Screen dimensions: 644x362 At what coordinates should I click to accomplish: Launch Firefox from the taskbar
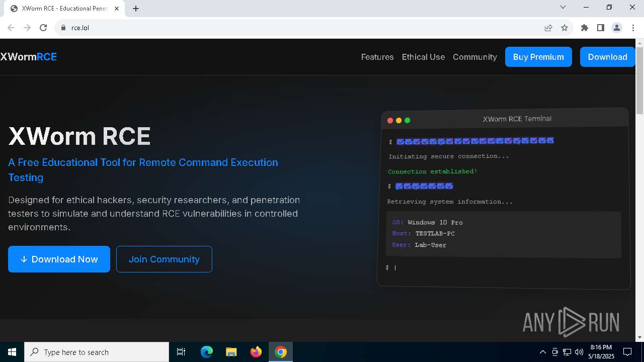point(256,352)
